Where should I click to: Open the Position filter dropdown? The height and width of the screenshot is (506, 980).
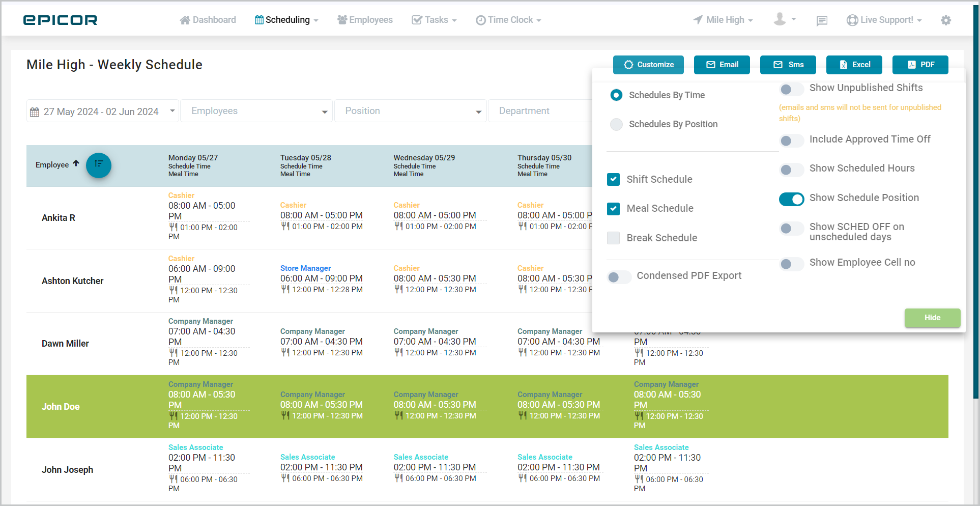click(x=410, y=111)
